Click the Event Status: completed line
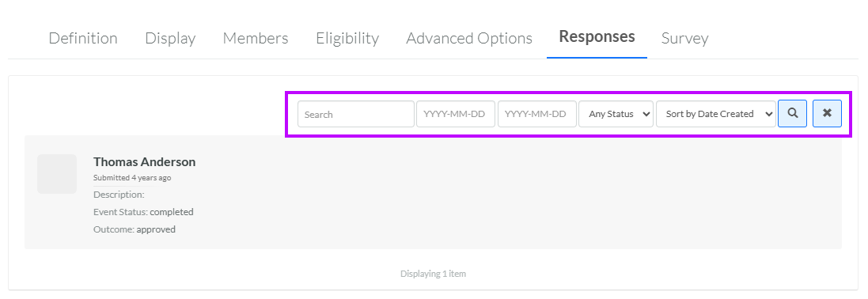The width and height of the screenshot is (868, 299). point(143,212)
